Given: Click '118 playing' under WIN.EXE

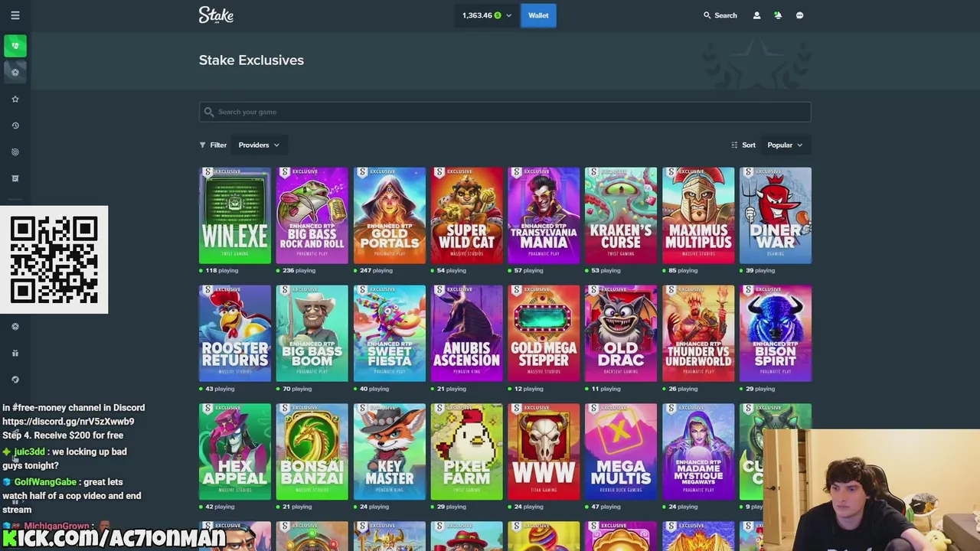Looking at the screenshot, I should pyautogui.click(x=222, y=270).
